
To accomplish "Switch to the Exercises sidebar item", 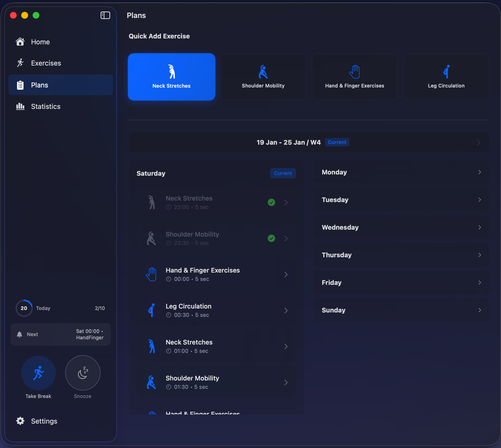I will pyautogui.click(x=46, y=63).
